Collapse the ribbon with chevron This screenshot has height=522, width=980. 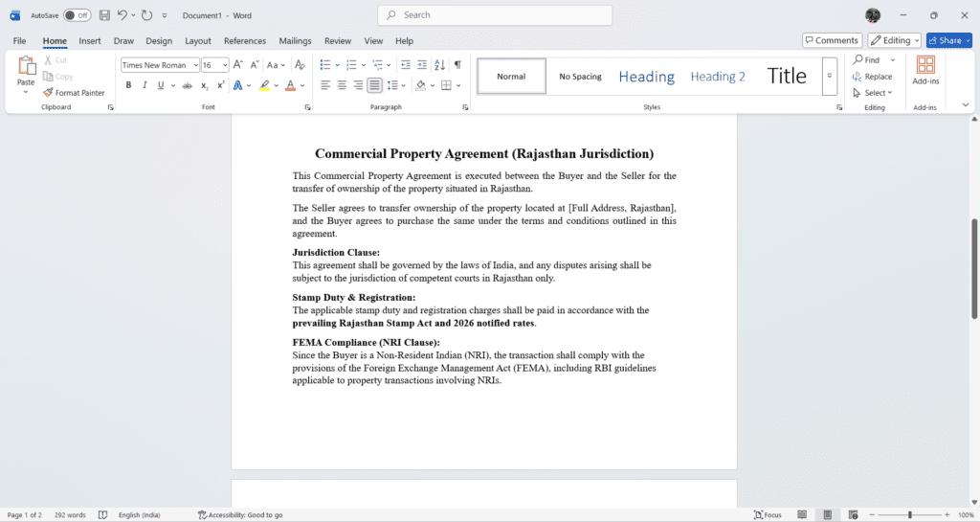click(966, 105)
